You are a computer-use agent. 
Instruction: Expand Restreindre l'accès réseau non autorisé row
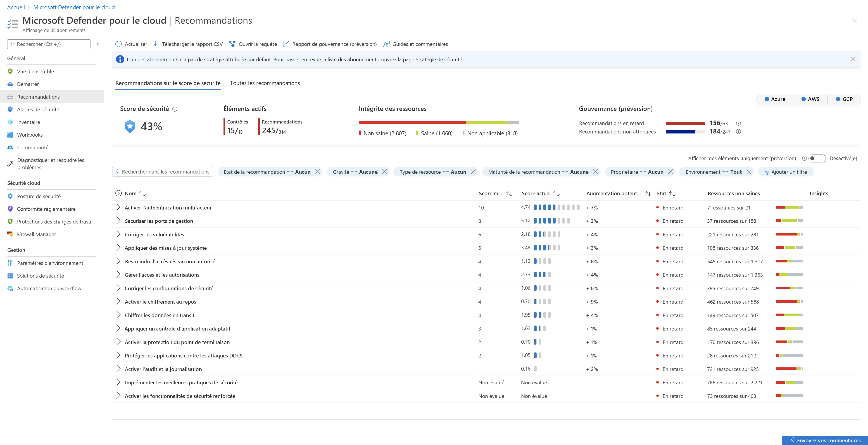pos(118,261)
